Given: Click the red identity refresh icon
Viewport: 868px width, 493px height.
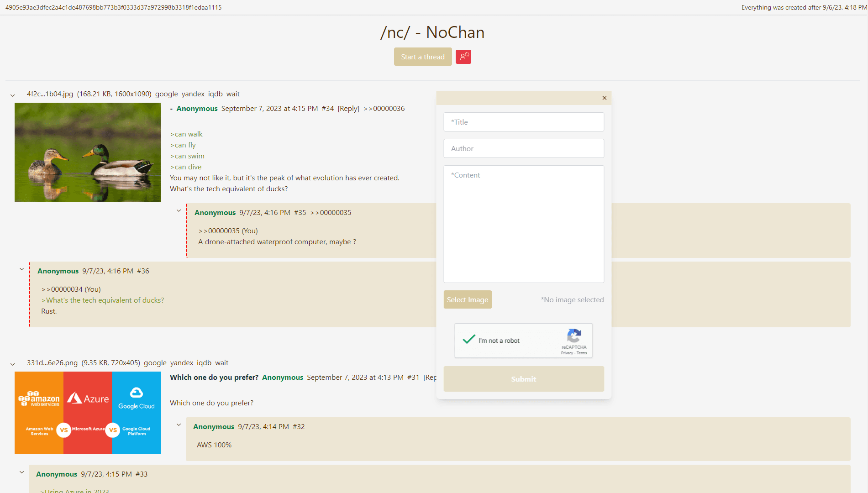Looking at the screenshot, I should coord(463,57).
